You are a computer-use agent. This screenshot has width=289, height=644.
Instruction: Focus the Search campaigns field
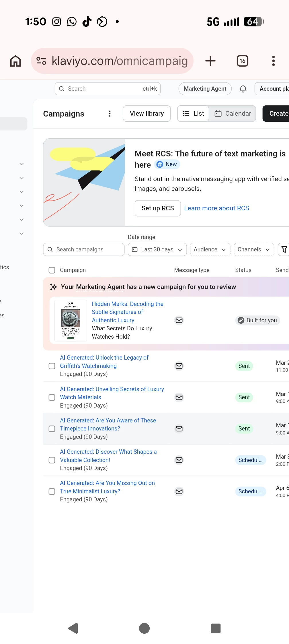coord(84,249)
